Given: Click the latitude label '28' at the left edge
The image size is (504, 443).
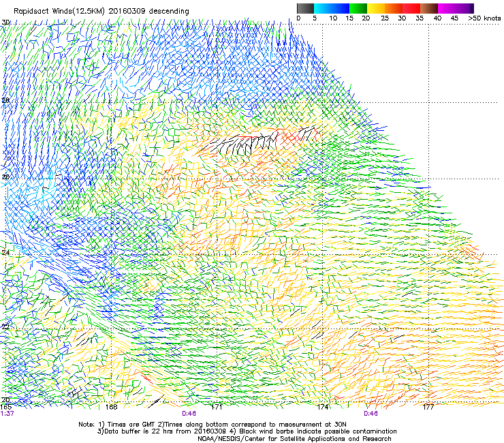Looking at the screenshot, I should [5, 100].
